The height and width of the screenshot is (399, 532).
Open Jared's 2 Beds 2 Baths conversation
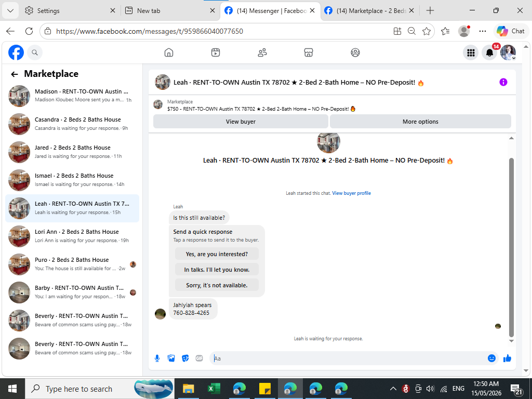pos(72,152)
